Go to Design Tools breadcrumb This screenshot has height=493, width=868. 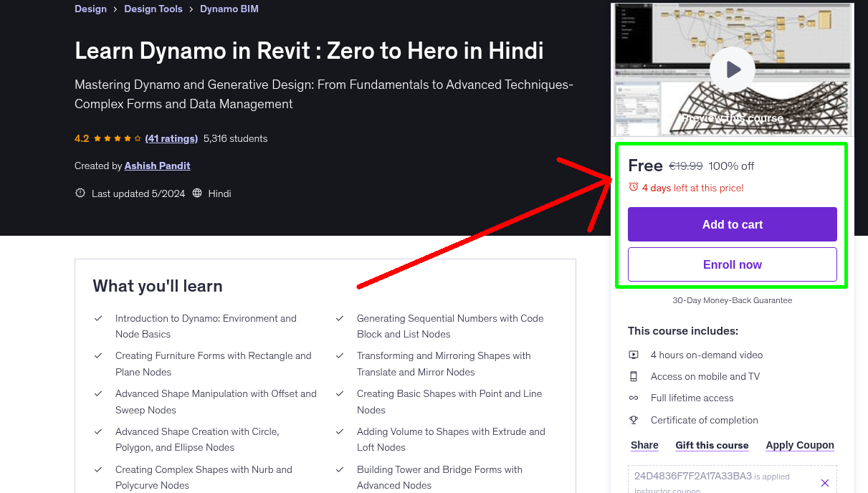click(x=153, y=9)
